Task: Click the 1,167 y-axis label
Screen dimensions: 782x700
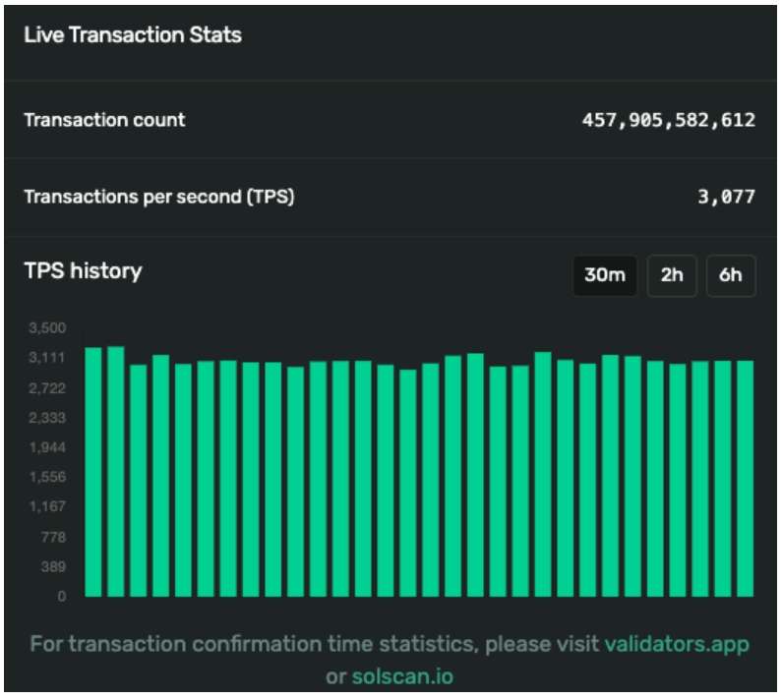Action: click(47, 506)
